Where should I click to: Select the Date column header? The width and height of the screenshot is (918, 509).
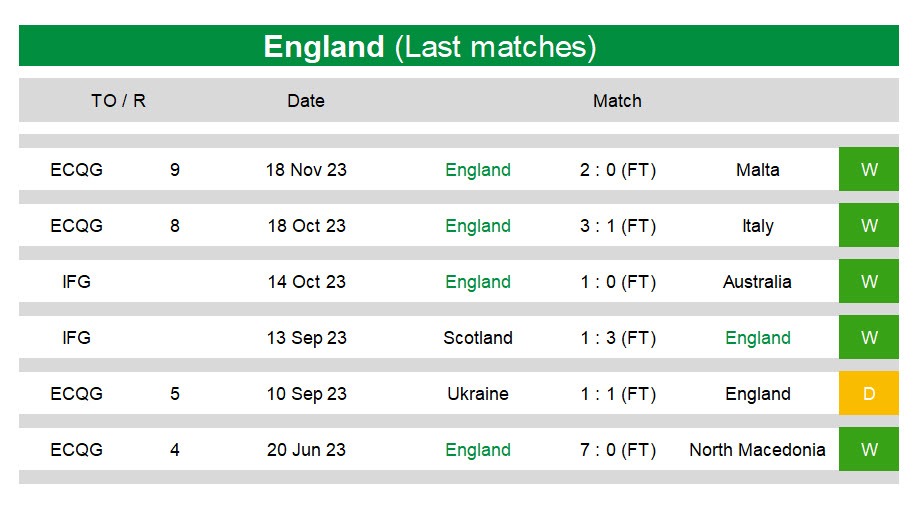pyautogui.click(x=306, y=101)
